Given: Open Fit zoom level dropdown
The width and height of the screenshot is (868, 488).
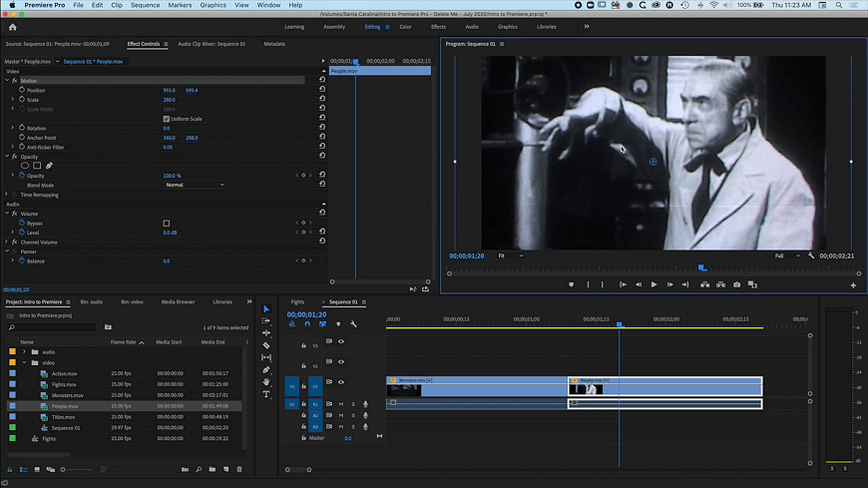Looking at the screenshot, I should [510, 255].
